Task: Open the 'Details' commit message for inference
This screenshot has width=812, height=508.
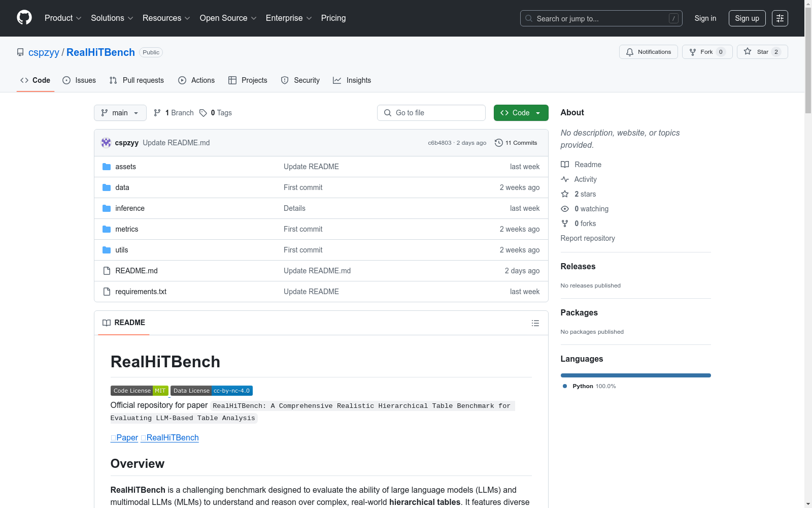Action: coord(294,208)
